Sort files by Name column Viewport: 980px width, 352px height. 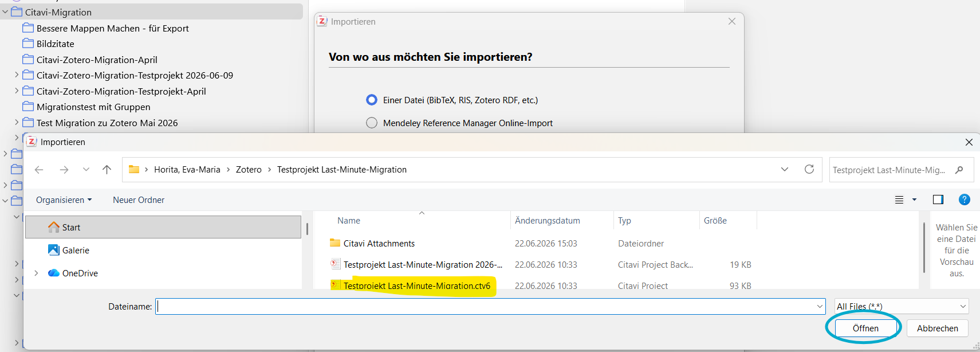pyautogui.click(x=349, y=221)
